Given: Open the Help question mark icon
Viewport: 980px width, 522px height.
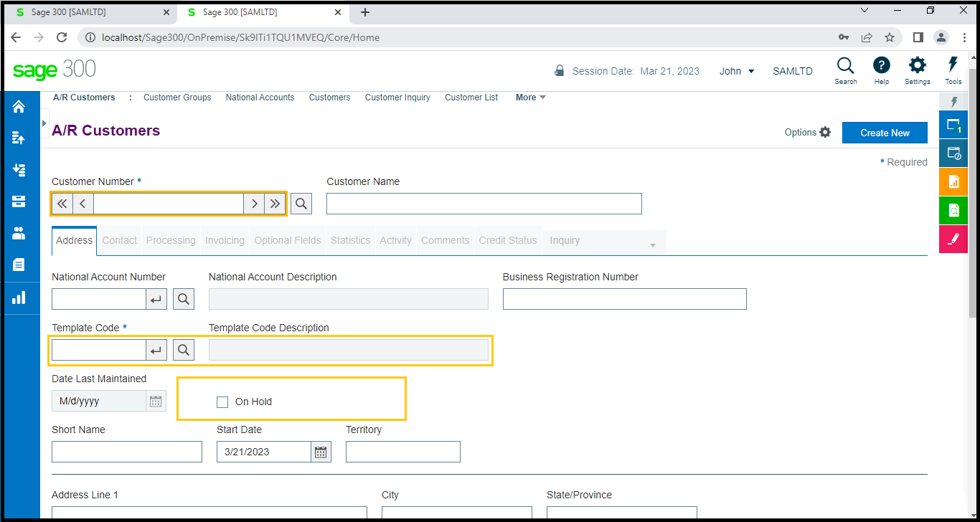Looking at the screenshot, I should click(881, 66).
